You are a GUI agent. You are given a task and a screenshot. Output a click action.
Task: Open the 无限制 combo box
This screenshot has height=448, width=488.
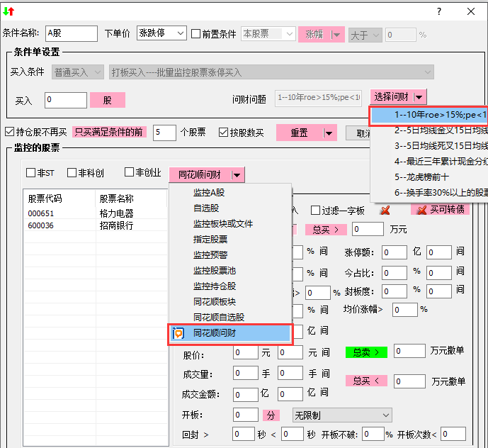343,415
